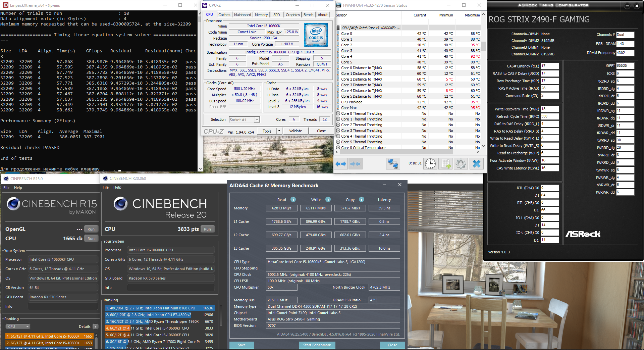The height and width of the screenshot is (350, 644).
Task: Click the logging sheet-with-plus icon in HWiNFO
Action: pos(445,164)
